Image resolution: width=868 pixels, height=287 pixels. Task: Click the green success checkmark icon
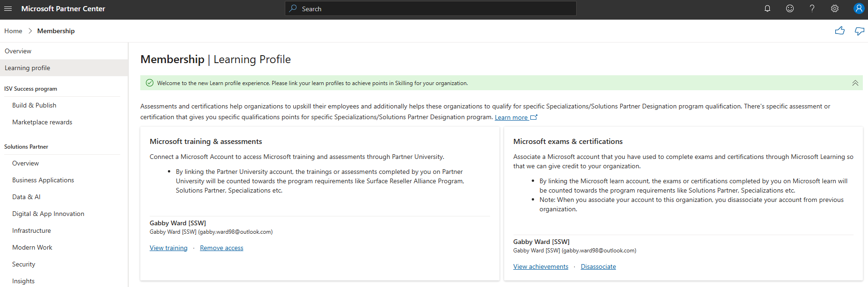point(150,83)
